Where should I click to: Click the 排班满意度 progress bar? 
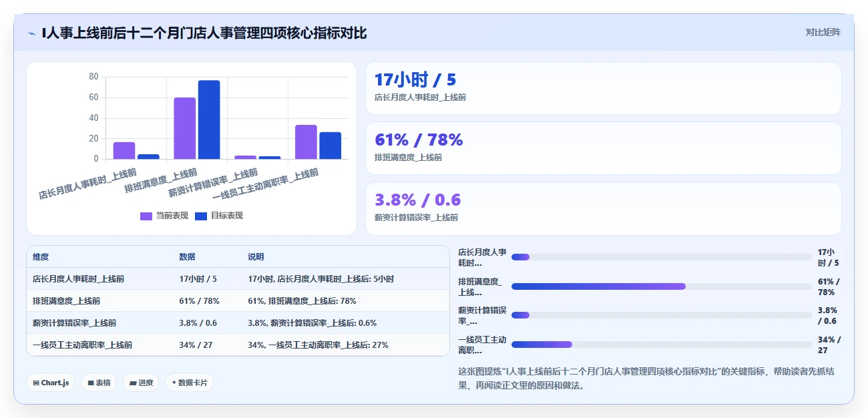(x=662, y=286)
